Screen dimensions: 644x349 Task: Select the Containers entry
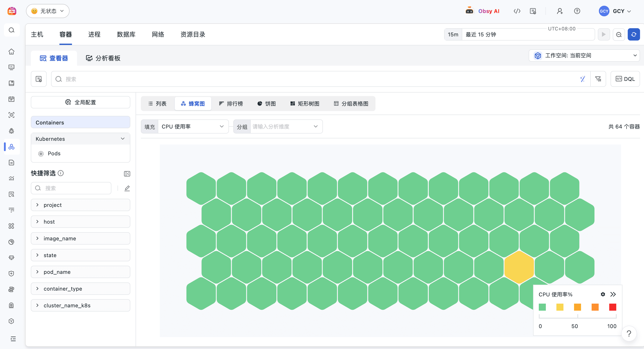(x=81, y=123)
